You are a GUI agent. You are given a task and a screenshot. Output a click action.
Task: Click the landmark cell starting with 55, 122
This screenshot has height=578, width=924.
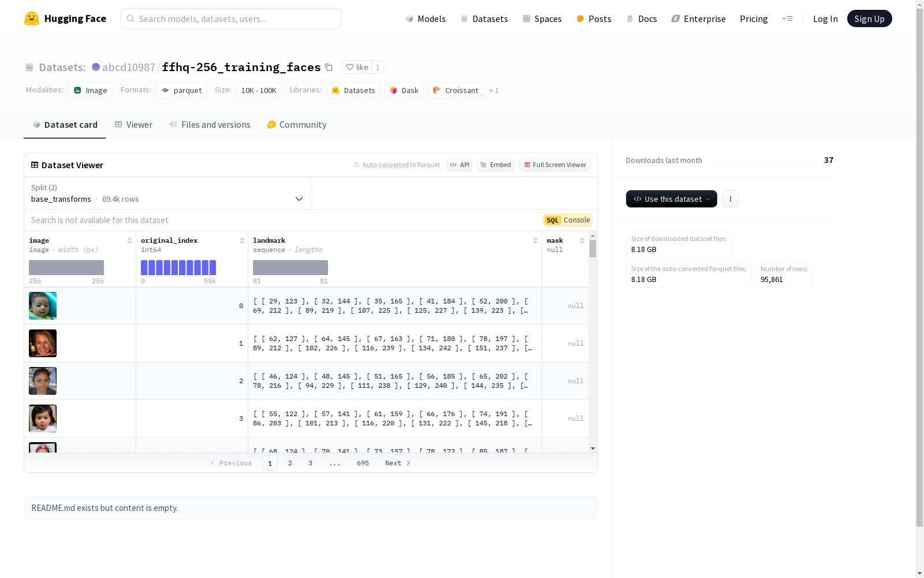pyautogui.click(x=395, y=418)
